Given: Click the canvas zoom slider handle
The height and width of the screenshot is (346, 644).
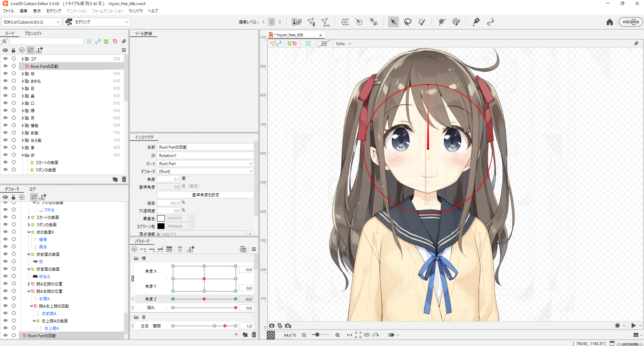Looking at the screenshot, I should pyautogui.click(x=317, y=335).
